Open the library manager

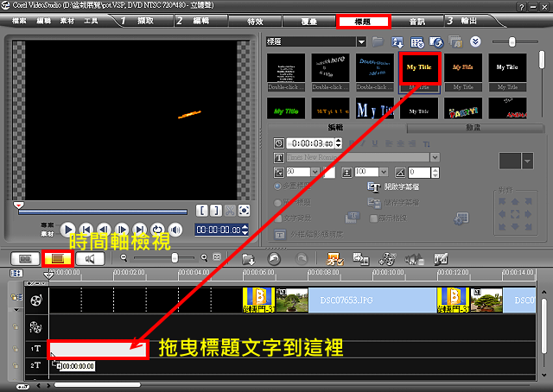(x=417, y=42)
